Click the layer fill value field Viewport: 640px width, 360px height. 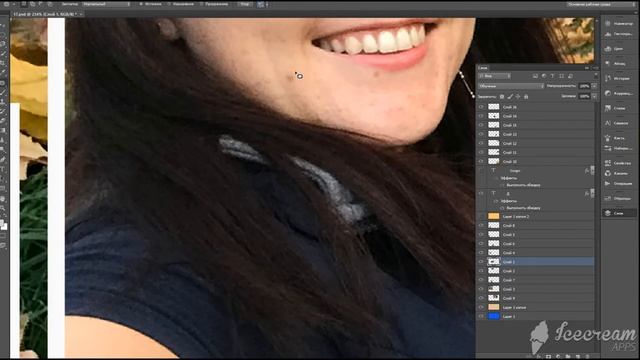[584, 96]
